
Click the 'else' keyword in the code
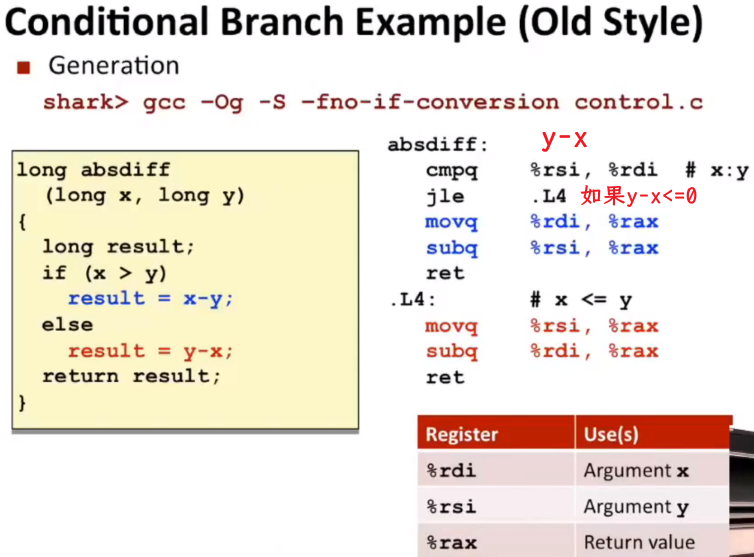(x=67, y=325)
